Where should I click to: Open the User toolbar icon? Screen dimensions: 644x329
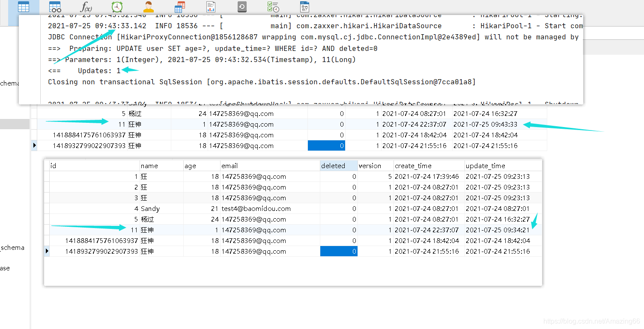pos(148,7)
